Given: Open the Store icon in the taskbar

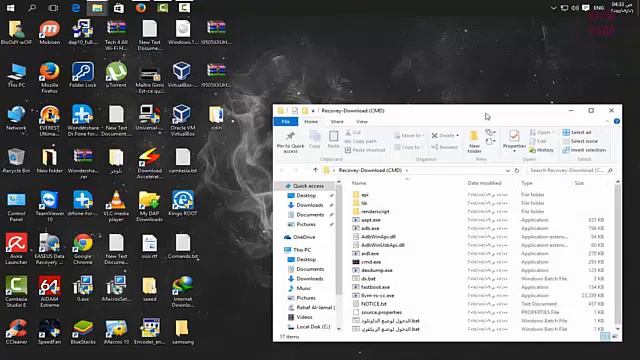Looking at the screenshot, I should point(119,8).
